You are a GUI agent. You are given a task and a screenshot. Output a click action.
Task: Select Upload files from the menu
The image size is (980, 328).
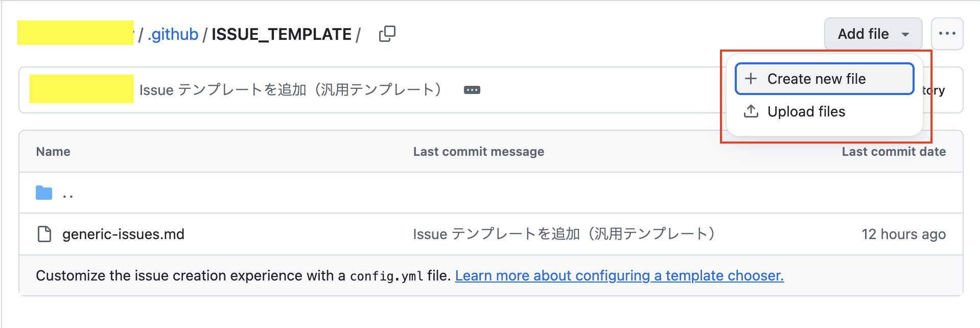806,111
